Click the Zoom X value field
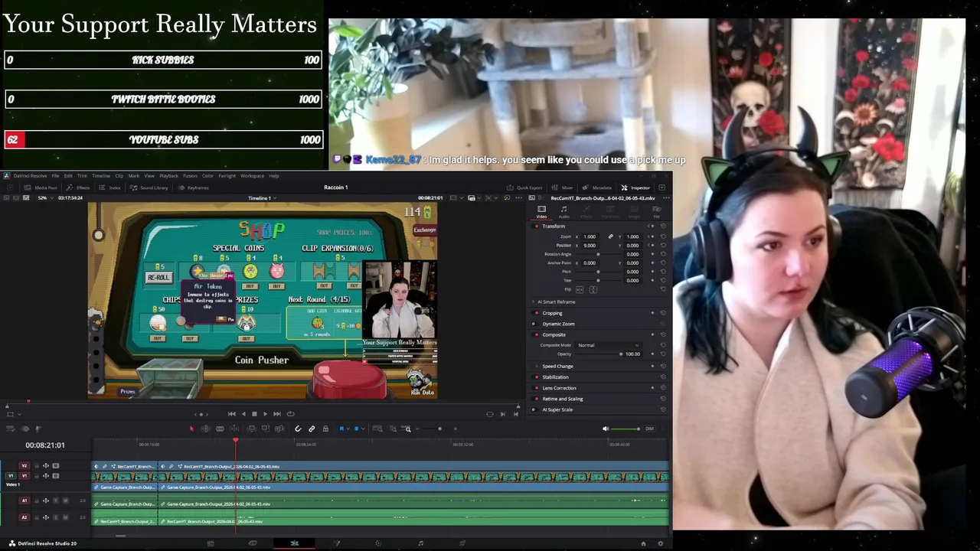 [590, 236]
